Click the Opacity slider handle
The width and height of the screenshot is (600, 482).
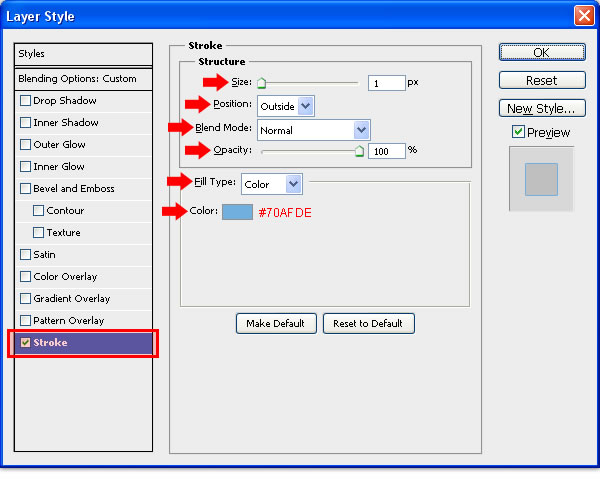click(359, 151)
